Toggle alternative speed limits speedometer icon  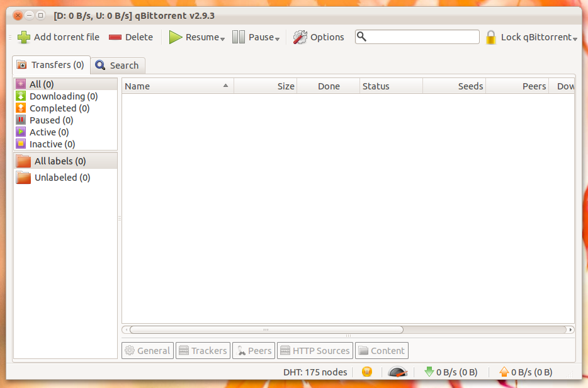397,372
